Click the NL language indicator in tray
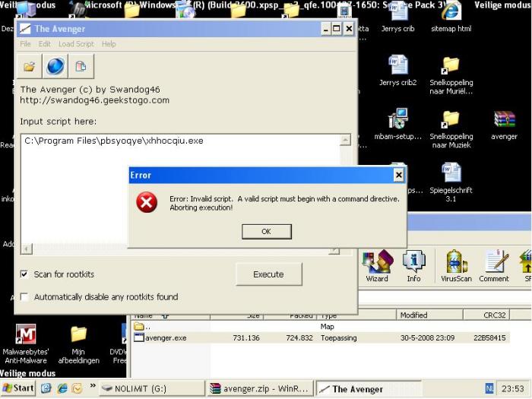 tap(489, 388)
